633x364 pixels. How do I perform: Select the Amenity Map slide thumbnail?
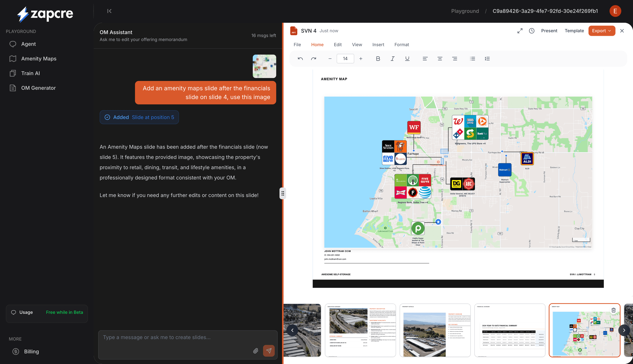[584, 330]
